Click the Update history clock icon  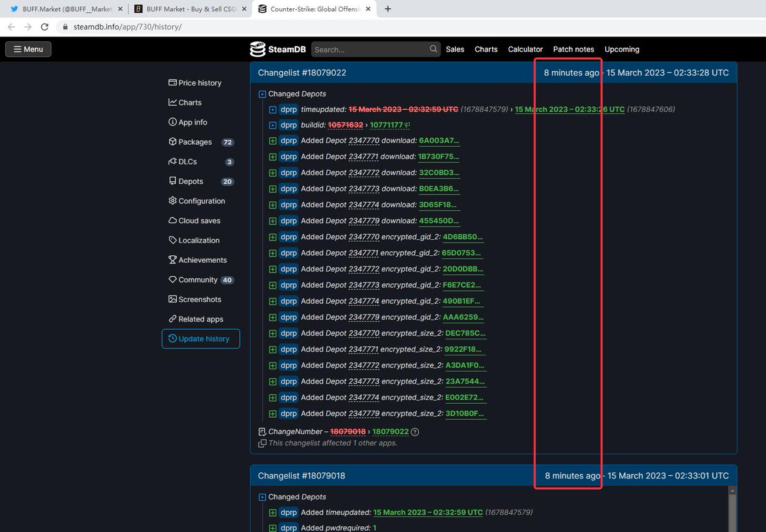click(172, 339)
